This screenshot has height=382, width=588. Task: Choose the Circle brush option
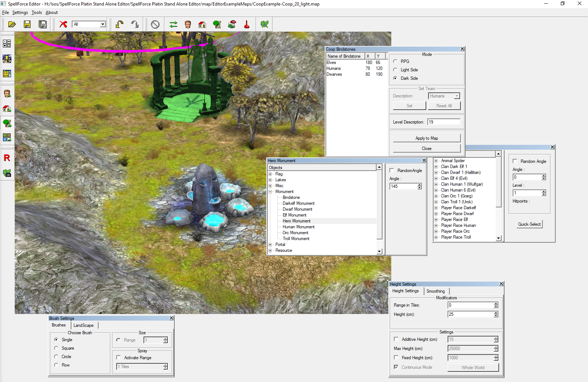pos(56,357)
